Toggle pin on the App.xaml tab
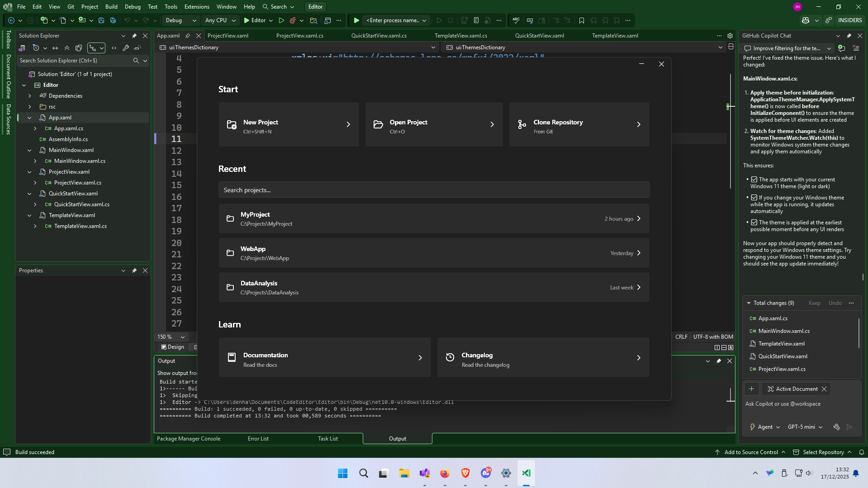This screenshot has width=868, height=488. pos(188,36)
